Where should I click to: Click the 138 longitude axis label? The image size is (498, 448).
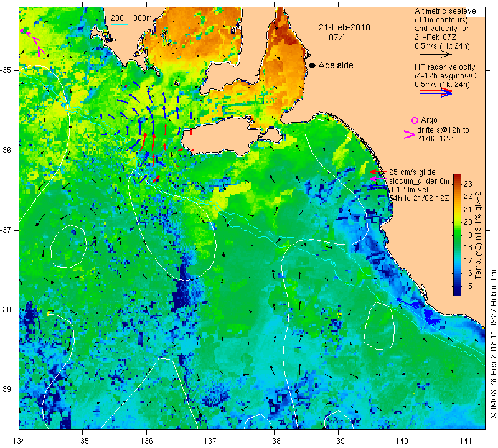coord(274,441)
